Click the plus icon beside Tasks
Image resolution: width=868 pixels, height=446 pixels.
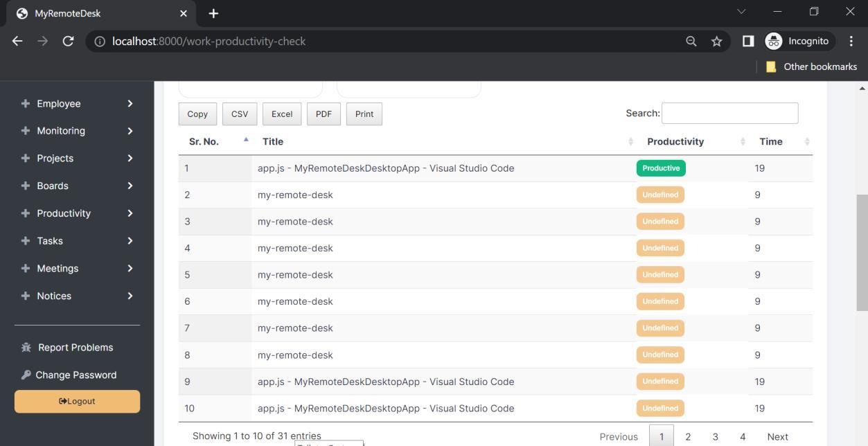[x=26, y=241]
